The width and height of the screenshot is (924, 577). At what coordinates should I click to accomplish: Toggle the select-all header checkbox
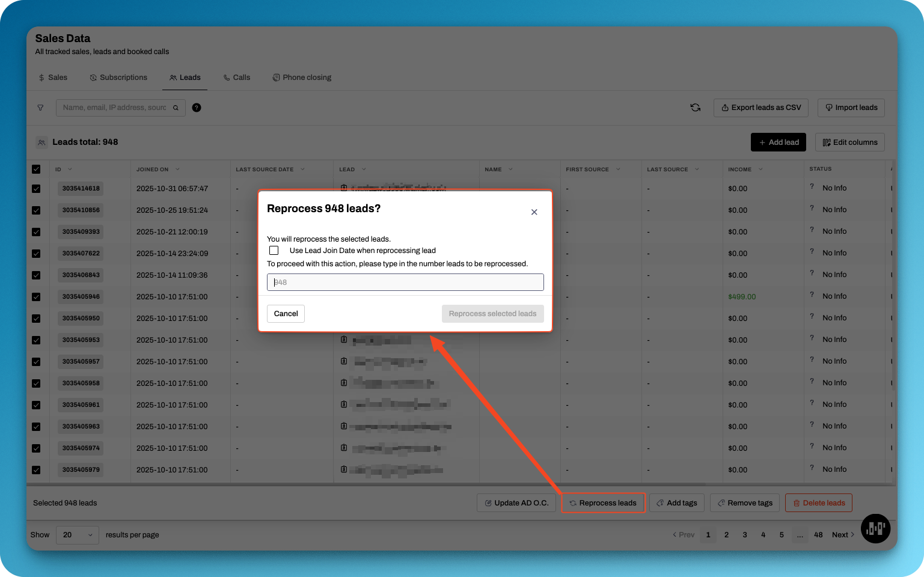[x=36, y=169]
